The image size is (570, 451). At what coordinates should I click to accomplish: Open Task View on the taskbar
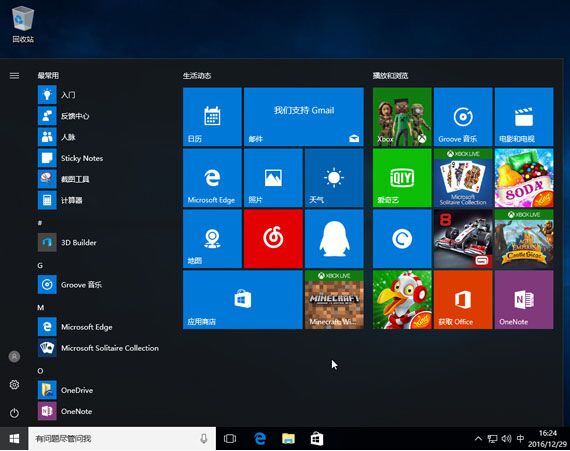[230, 439]
